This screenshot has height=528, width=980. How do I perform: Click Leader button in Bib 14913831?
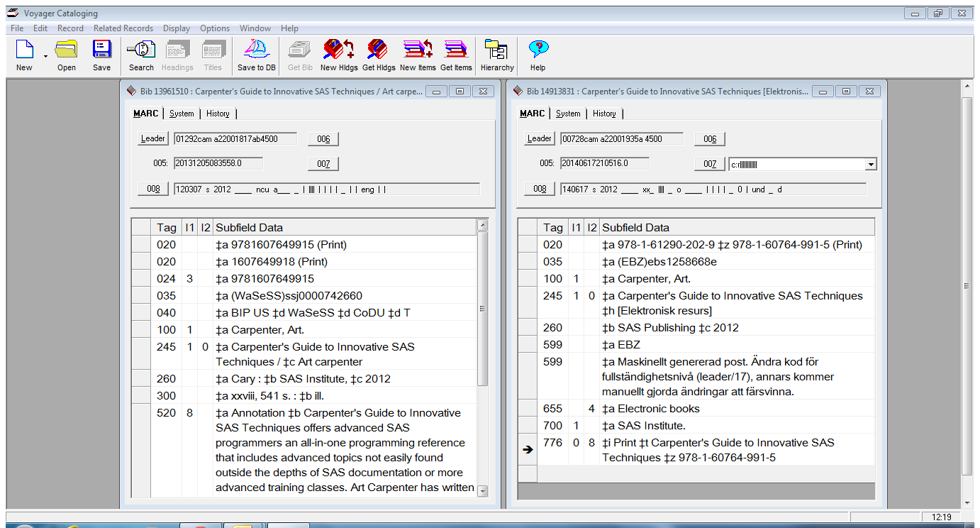pos(540,138)
